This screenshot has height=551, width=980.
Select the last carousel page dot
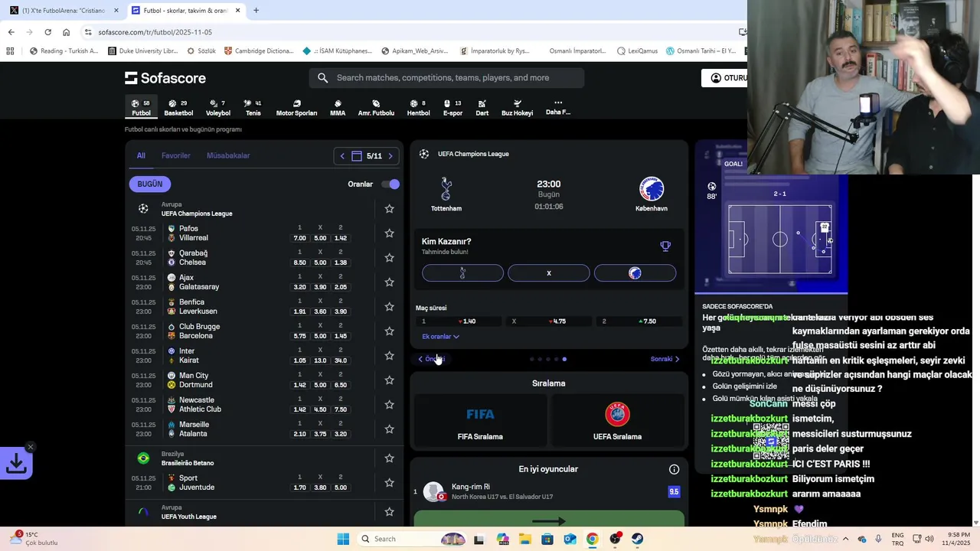point(564,359)
